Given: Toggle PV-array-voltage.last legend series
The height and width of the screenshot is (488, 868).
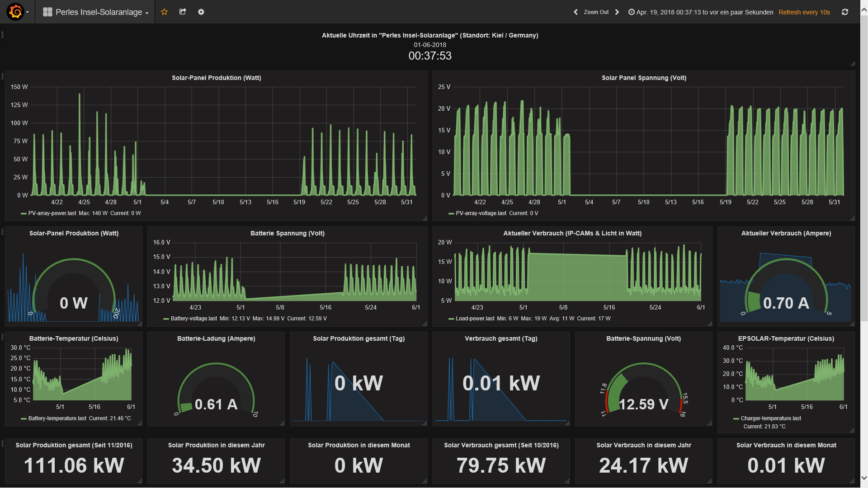Looking at the screenshot, I should 481,213.
